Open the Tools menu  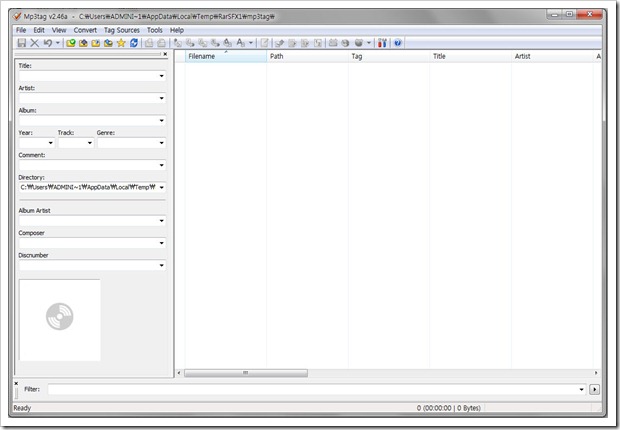tap(155, 30)
